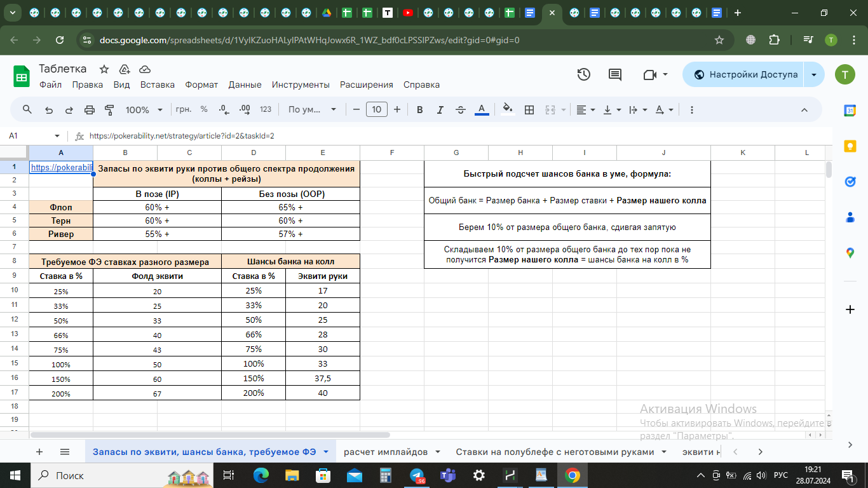The height and width of the screenshot is (488, 868).
Task: Open the Google Calendar side panel
Action: click(850, 111)
